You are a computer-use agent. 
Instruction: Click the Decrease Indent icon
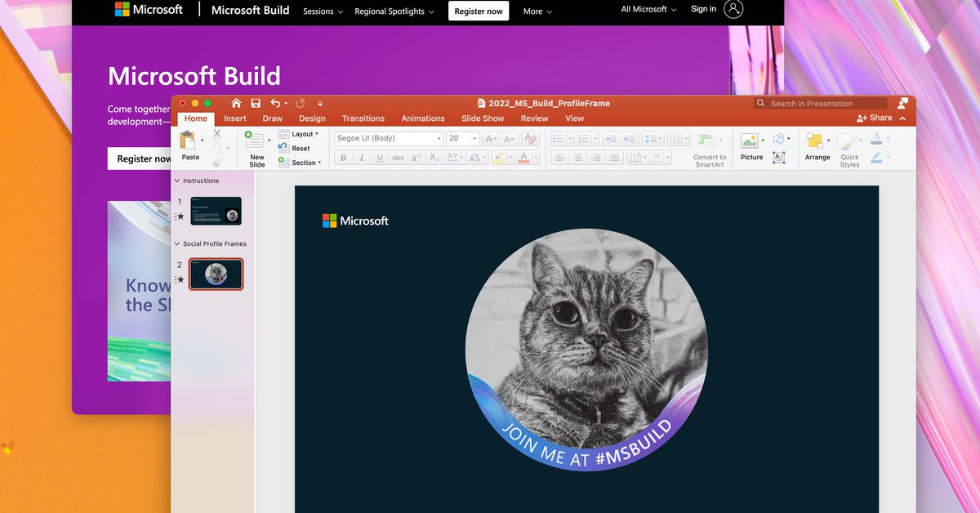(x=609, y=139)
